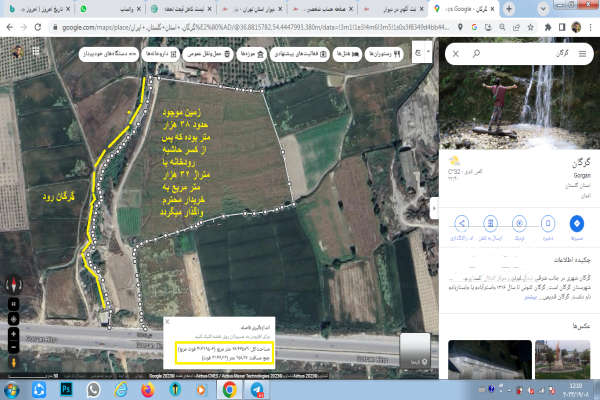
Task: Open the Google account avatar on the map
Action: click(x=16, y=51)
